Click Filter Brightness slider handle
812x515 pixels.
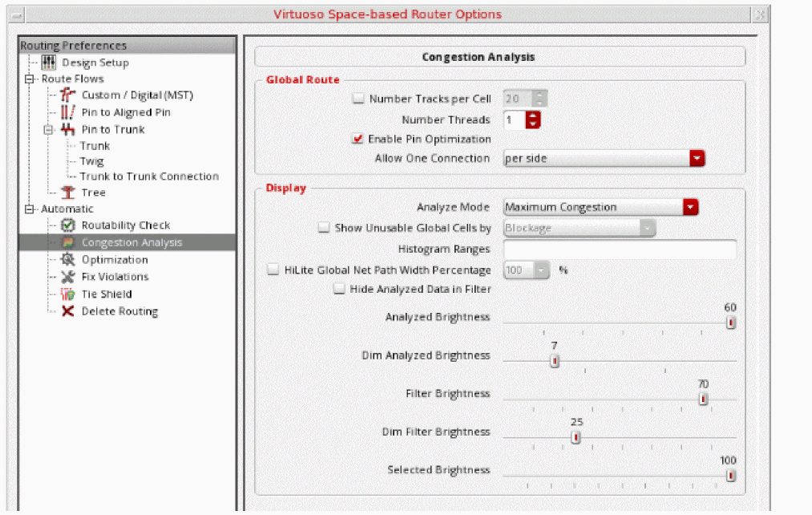pyautogui.click(x=703, y=399)
